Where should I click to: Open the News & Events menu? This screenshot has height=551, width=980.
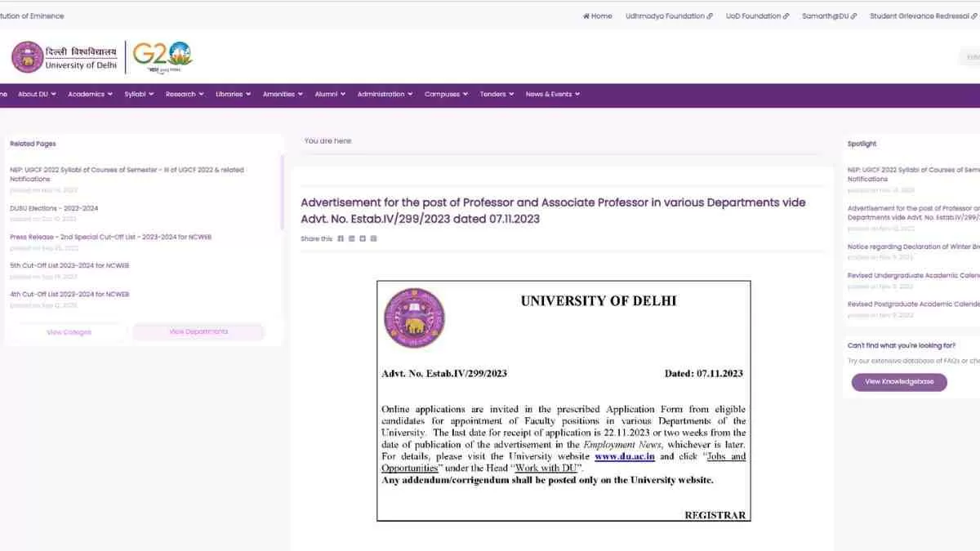(x=552, y=94)
